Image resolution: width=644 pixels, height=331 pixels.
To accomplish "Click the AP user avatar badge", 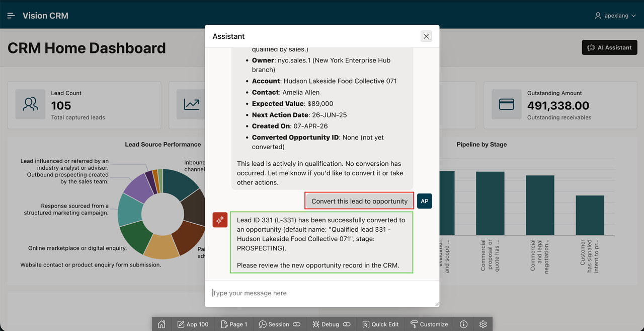I will [425, 201].
